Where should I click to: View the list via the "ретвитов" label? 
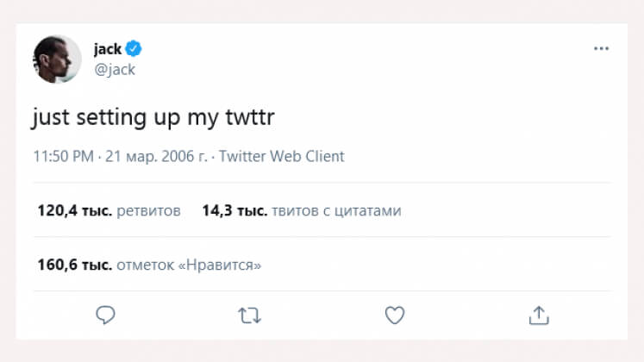point(148,211)
